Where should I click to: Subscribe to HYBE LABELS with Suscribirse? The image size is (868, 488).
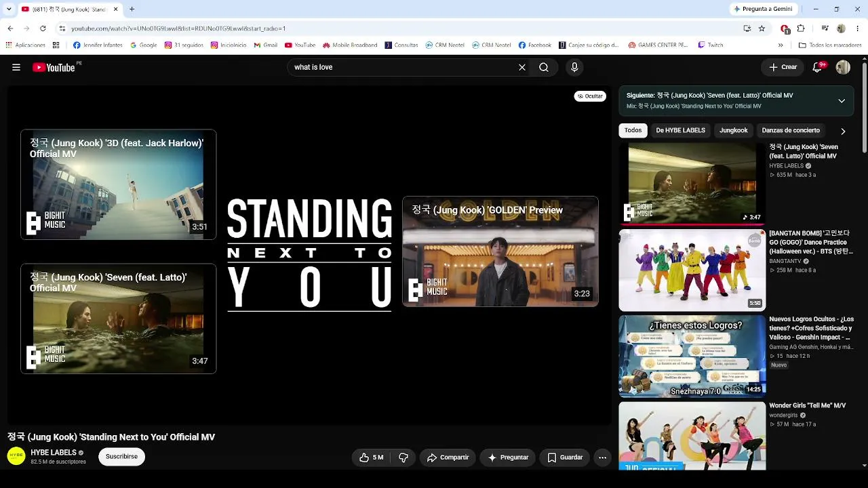point(122,457)
